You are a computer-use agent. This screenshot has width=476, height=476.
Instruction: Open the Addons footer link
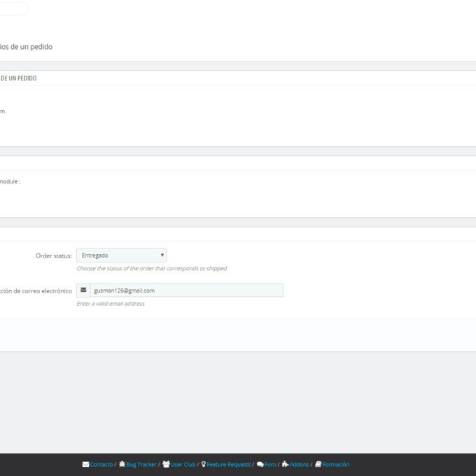(299, 465)
